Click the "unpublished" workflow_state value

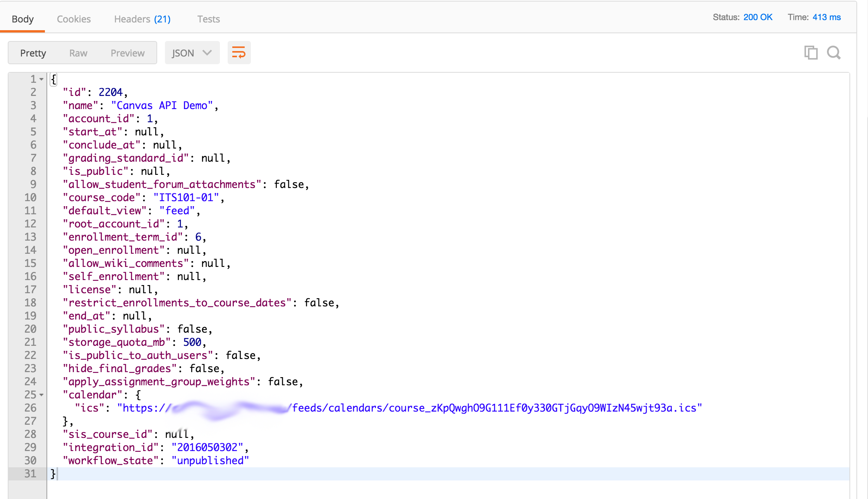[x=210, y=461]
